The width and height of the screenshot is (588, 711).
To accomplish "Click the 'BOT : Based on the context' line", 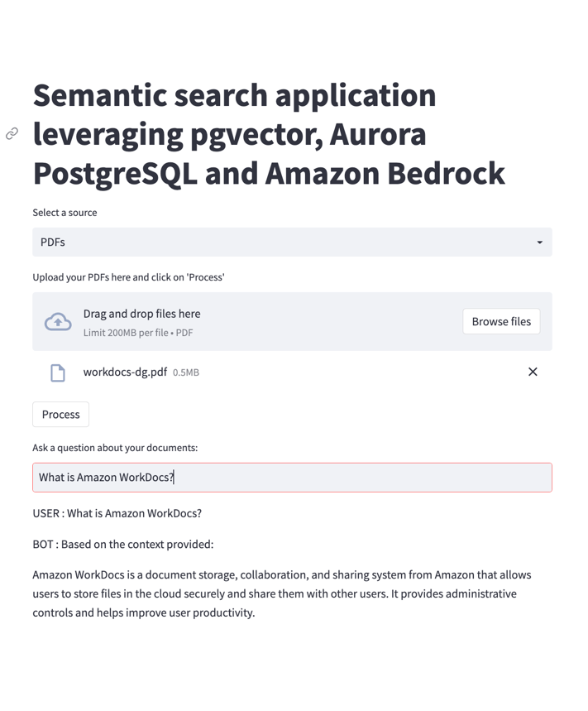I will click(x=123, y=545).
